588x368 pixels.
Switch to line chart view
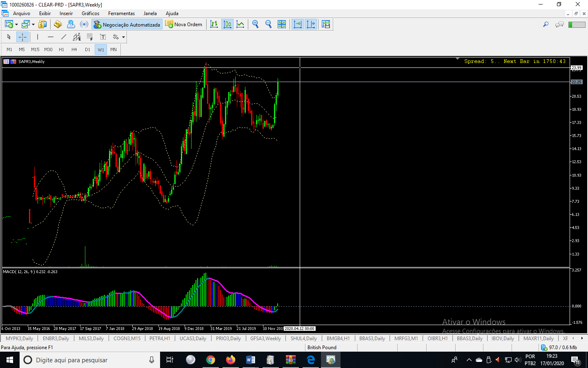click(241, 25)
